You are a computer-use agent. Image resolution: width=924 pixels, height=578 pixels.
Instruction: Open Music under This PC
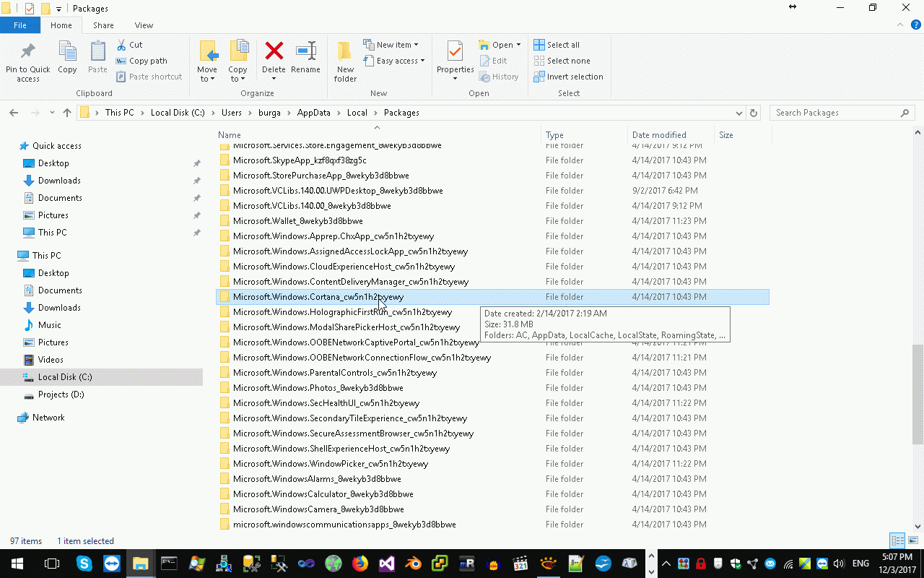pos(50,325)
